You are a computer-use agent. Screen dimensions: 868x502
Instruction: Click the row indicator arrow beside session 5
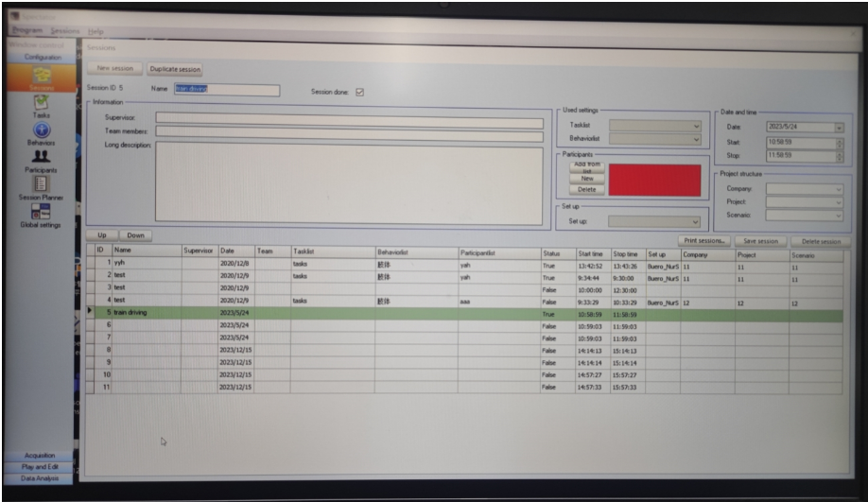coord(91,311)
